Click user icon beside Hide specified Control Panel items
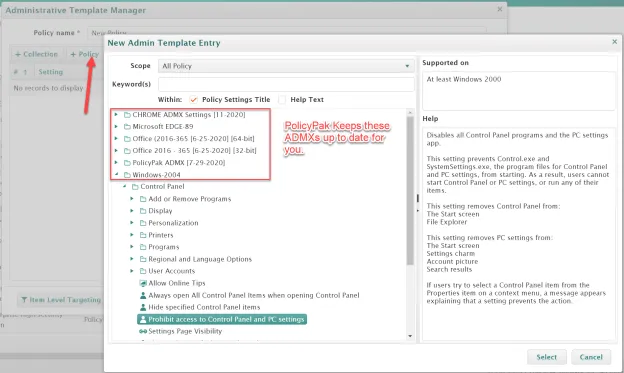 click(143, 307)
